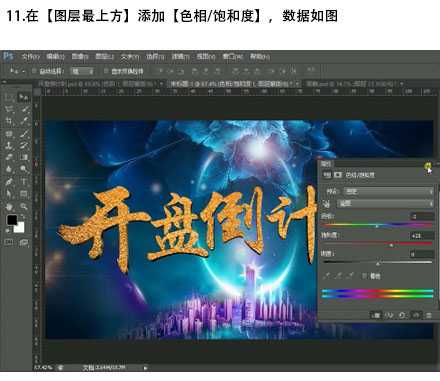
Task: Select the Blur tool
Action: (9, 169)
